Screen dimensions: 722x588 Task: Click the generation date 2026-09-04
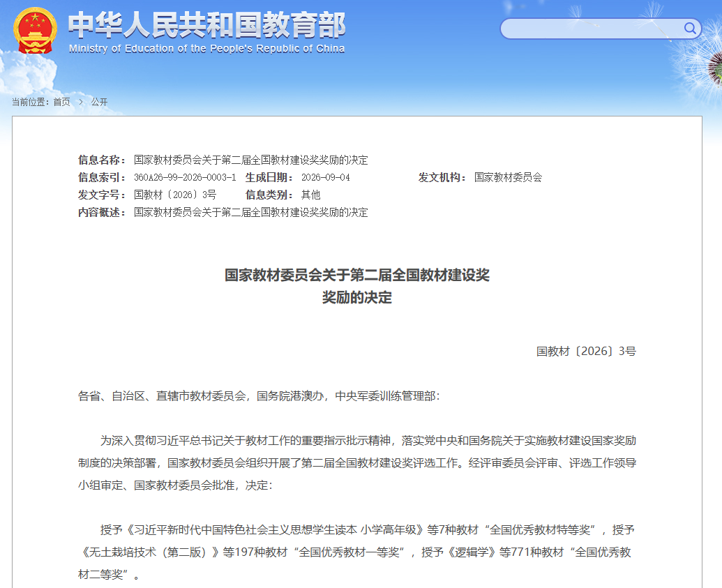[x=326, y=177]
